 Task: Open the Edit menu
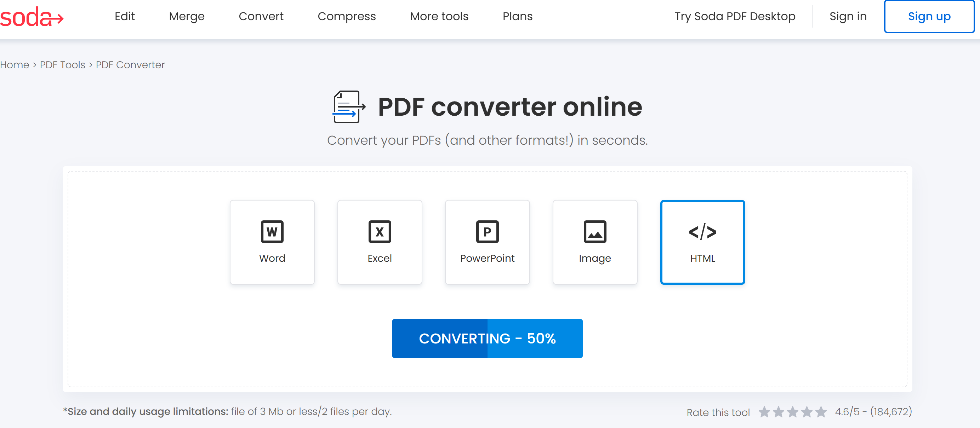(x=125, y=16)
